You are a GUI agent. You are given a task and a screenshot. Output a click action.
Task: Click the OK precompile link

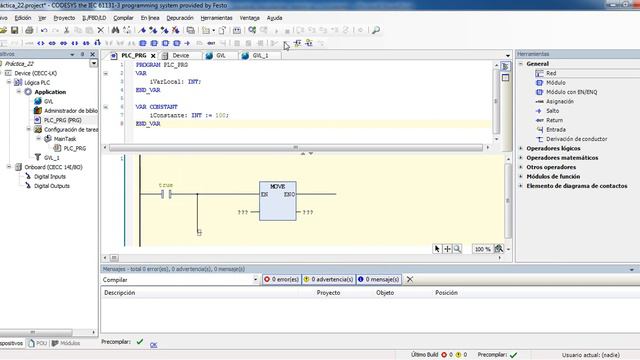point(153,345)
